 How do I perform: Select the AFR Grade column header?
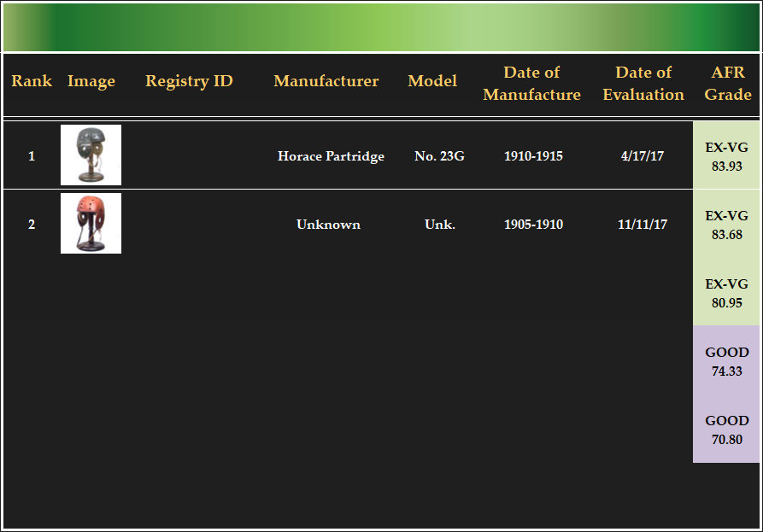tap(728, 84)
